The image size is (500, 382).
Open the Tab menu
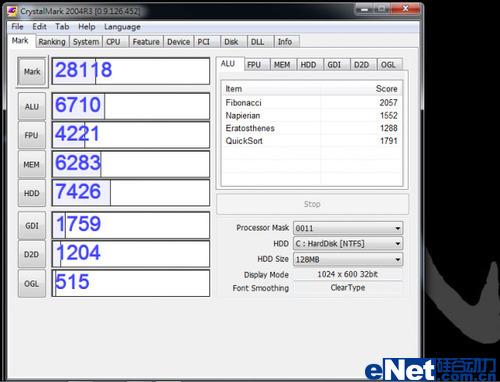(62, 27)
